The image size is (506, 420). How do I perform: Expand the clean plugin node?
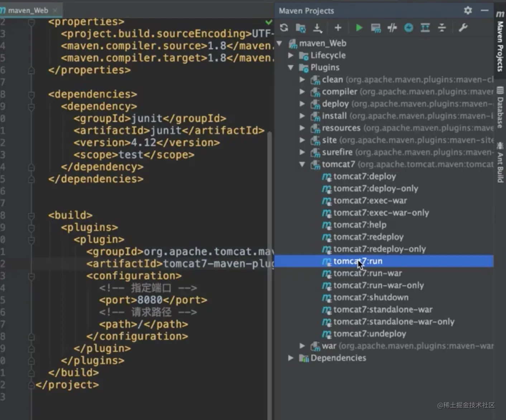[x=302, y=80]
